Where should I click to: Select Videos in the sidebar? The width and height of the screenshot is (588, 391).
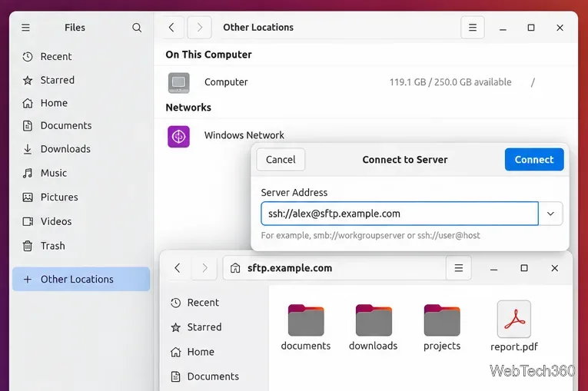coord(81,221)
